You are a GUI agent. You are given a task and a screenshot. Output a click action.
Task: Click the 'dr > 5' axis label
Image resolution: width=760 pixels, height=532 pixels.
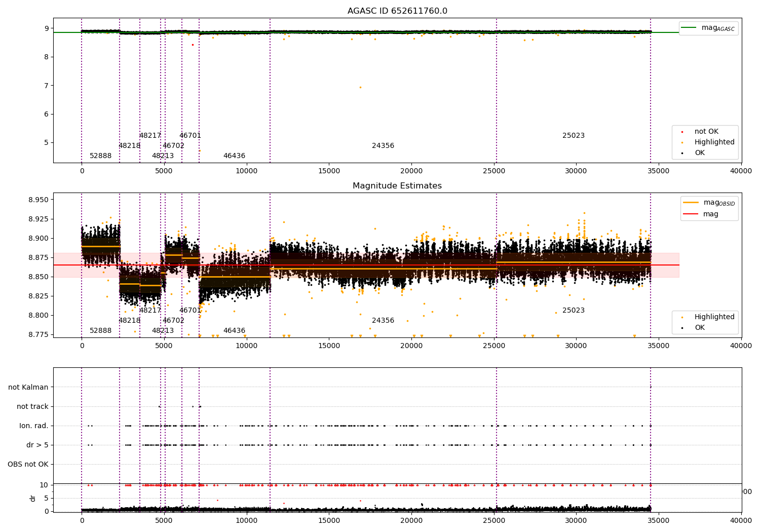(x=37, y=445)
